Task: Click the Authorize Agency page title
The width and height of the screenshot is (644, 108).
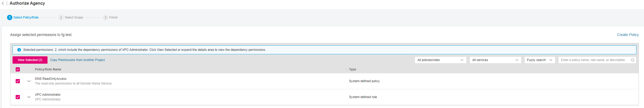Action: tap(27, 3)
